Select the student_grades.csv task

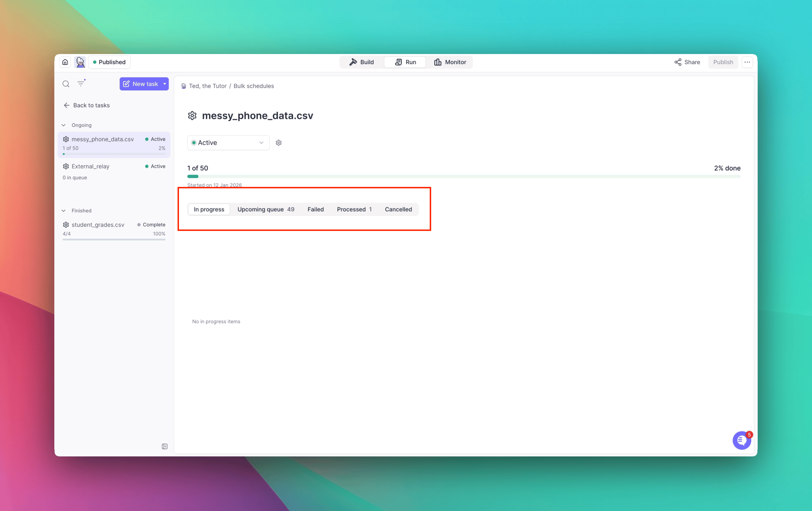(114, 230)
